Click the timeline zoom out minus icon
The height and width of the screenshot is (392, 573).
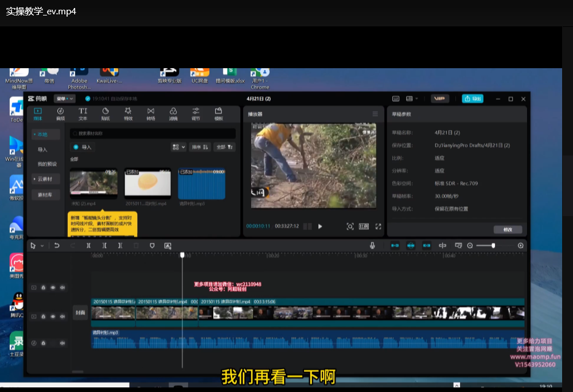click(470, 246)
